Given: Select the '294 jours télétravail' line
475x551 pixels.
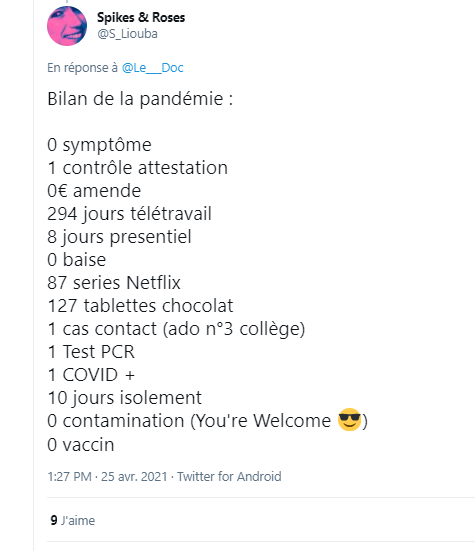Looking at the screenshot, I should pyautogui.click(x=129, y=214).
